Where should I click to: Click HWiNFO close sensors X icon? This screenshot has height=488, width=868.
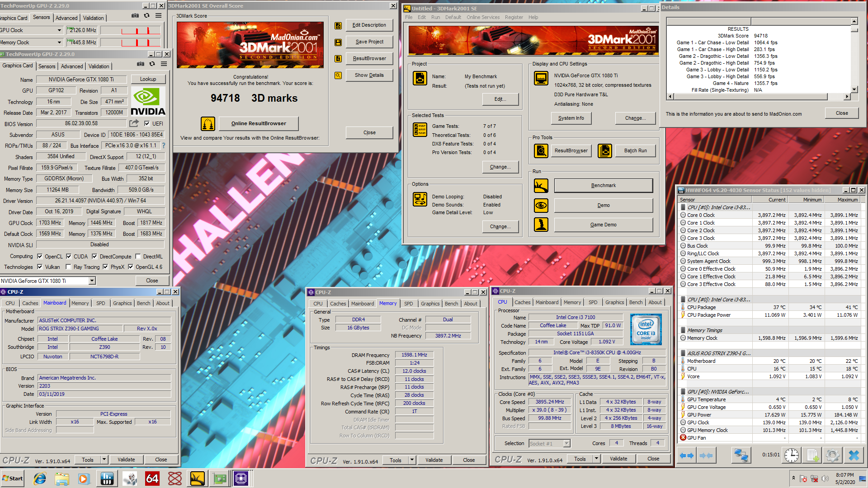tap(854, 455)
